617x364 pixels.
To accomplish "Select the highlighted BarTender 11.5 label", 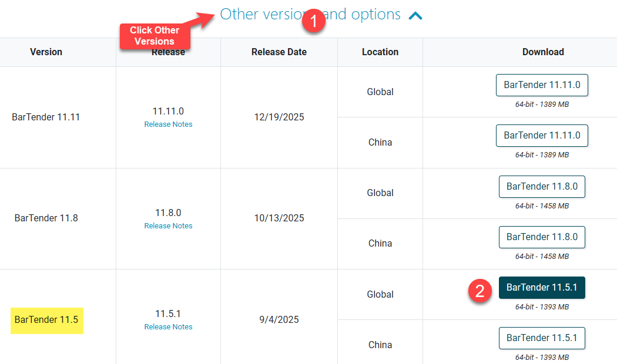I will pyautogui.click(x=46, y=320).
